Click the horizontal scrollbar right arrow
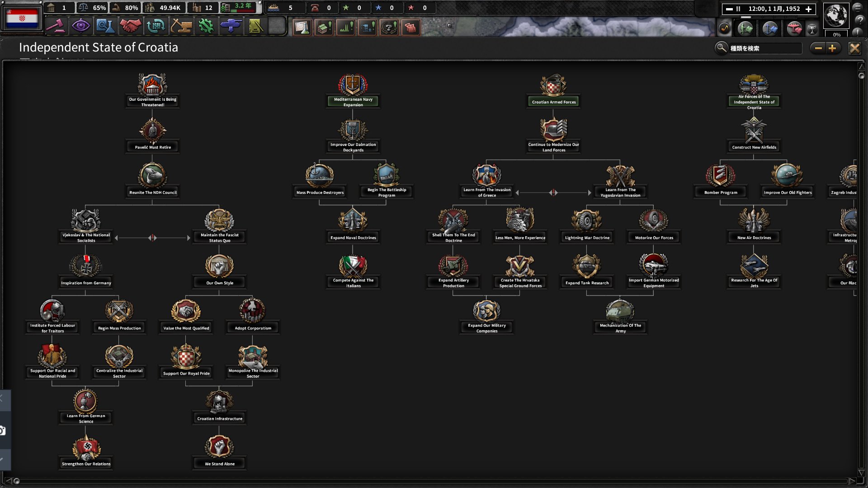This screenshot has height=488, width=868. click(x=852, y=481)
